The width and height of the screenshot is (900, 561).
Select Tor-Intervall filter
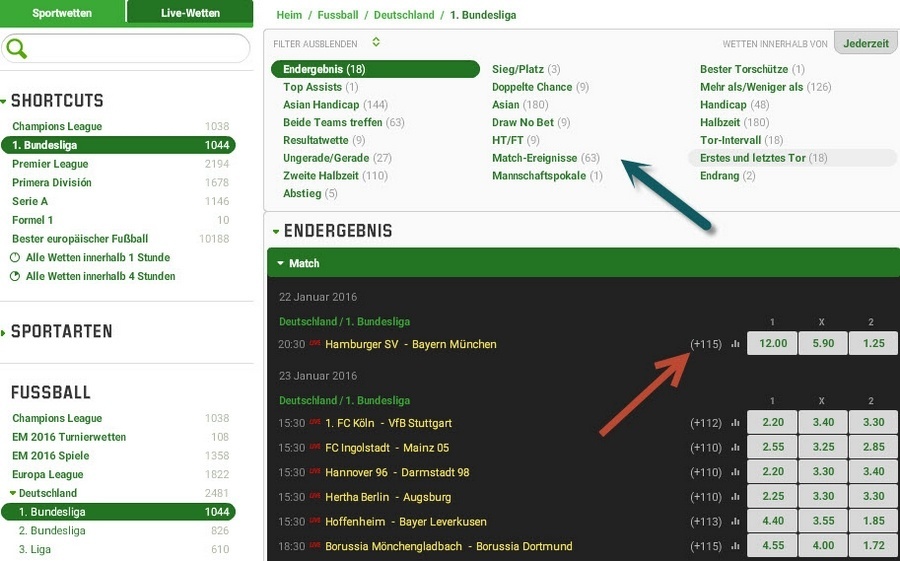point(741,140)
